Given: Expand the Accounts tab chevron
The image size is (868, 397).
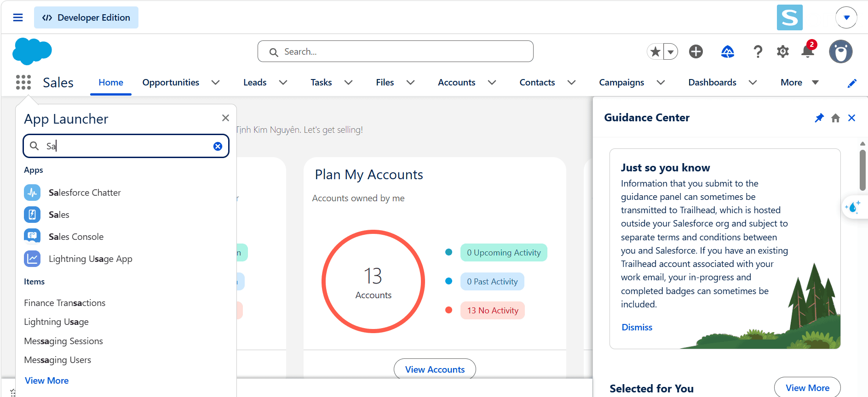Looking at the screenshot, I should (492, 83).
